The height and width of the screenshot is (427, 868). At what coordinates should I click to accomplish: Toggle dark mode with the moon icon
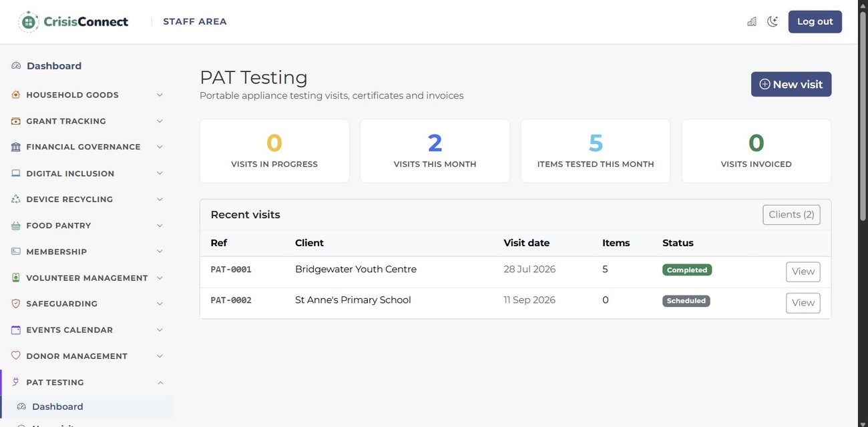coord(773,21)
